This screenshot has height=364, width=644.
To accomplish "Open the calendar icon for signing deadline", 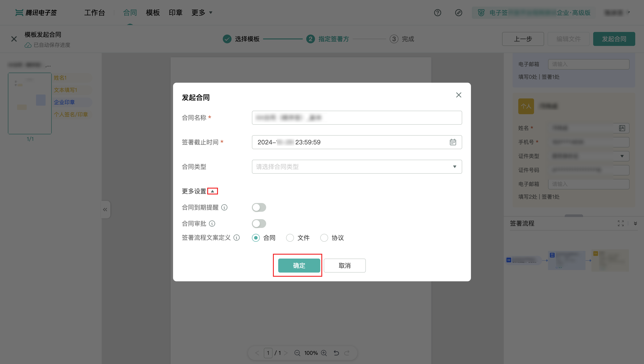I will (453, 142).
